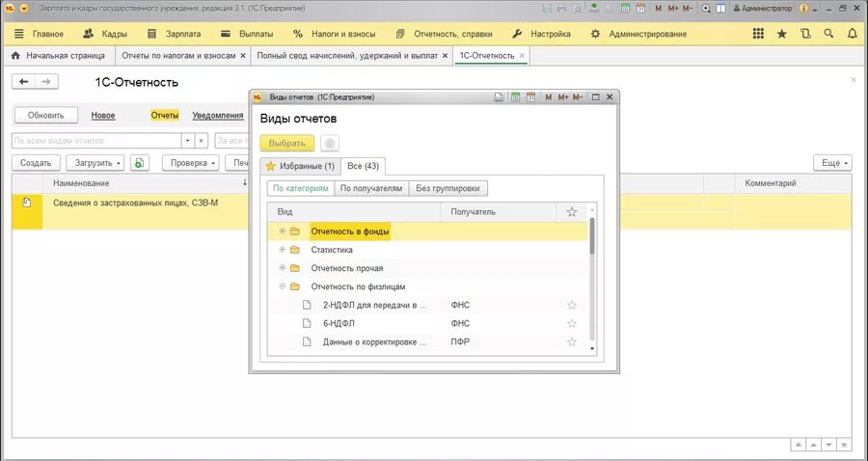
Task: Open favorites star in top toolbar
Action: tap(781, 34)
